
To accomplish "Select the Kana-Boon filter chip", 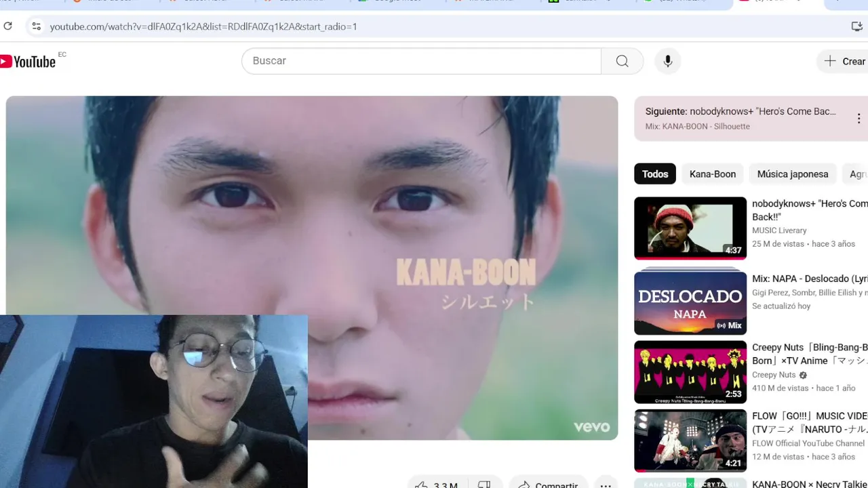I will pyautogui.click(x=712, y=174).
